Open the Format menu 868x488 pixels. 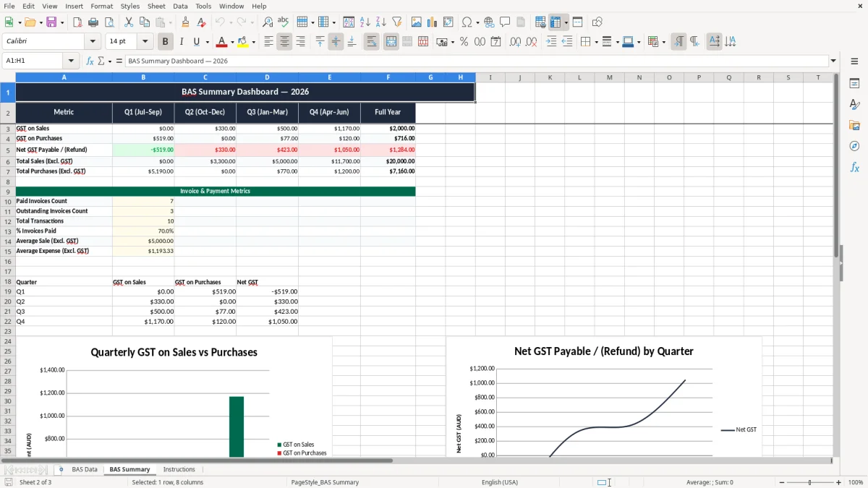pos(101,6)
